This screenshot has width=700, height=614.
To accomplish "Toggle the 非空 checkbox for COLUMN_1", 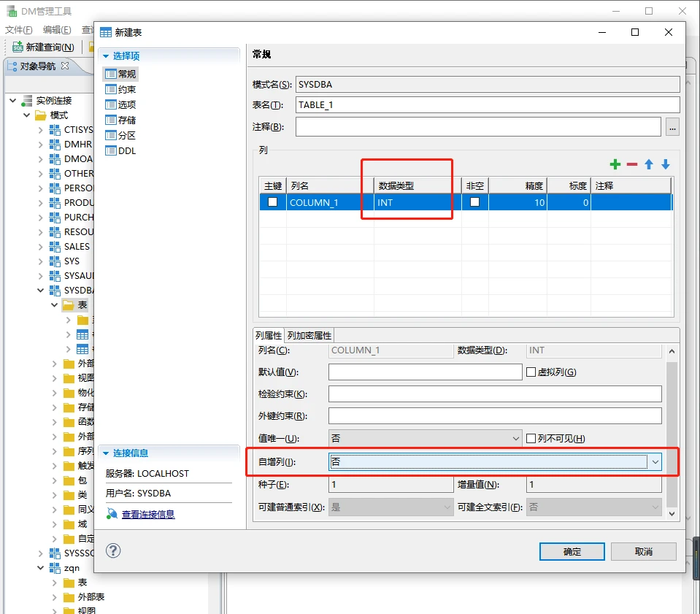I will tap(474, 202).
